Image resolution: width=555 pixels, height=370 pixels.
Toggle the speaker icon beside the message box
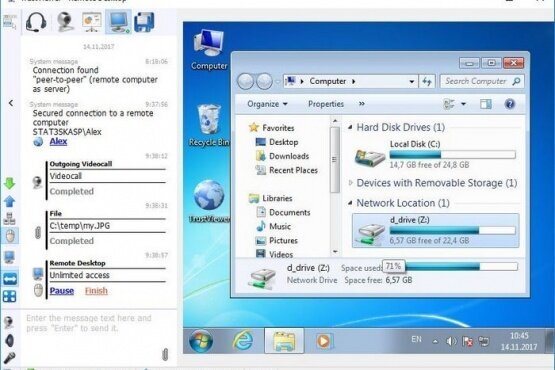pos(10,341)
